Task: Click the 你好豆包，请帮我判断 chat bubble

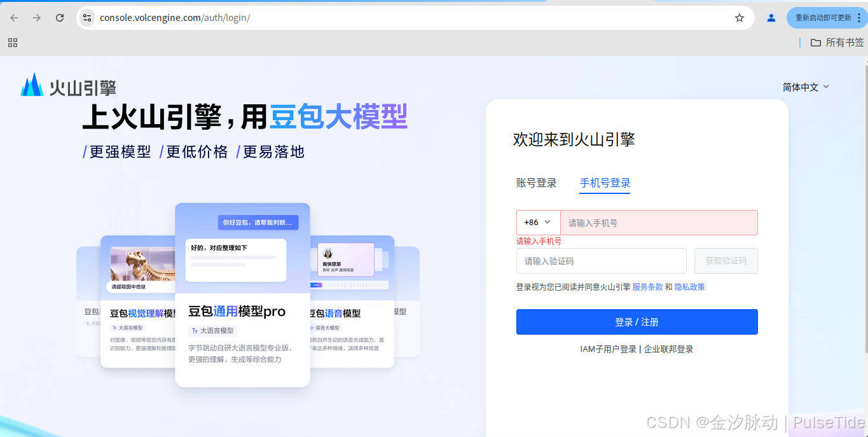Action: tap(258, 223)
